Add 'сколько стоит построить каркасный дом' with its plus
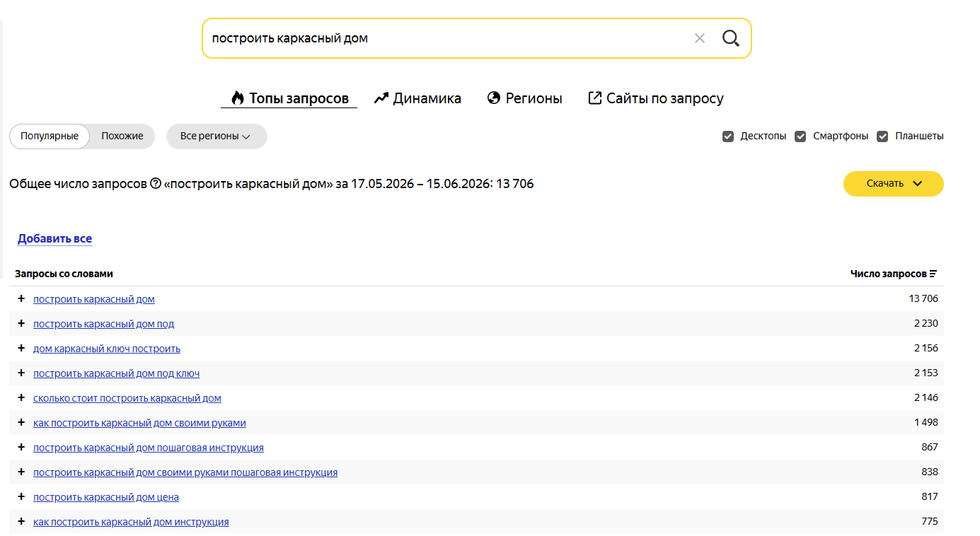 click(x=21, y=397)
